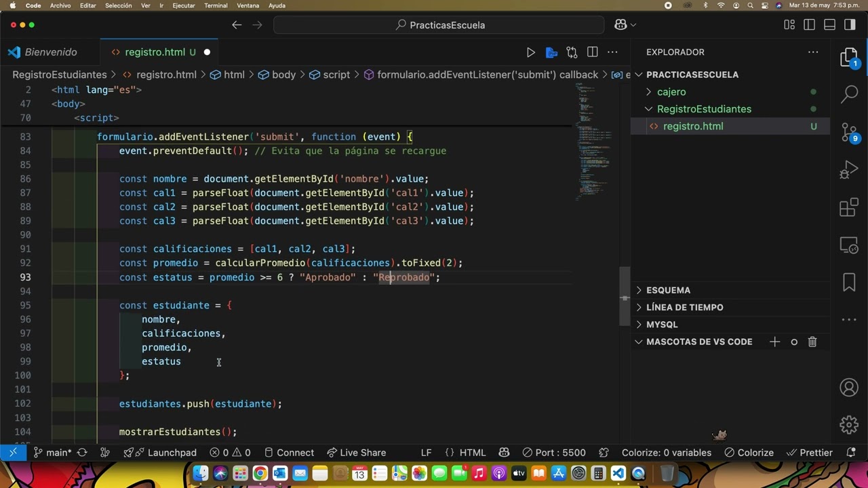This screenshot has height=488, width=868.
Task: Click Launchpad in status bar
Action: point(160,453)
